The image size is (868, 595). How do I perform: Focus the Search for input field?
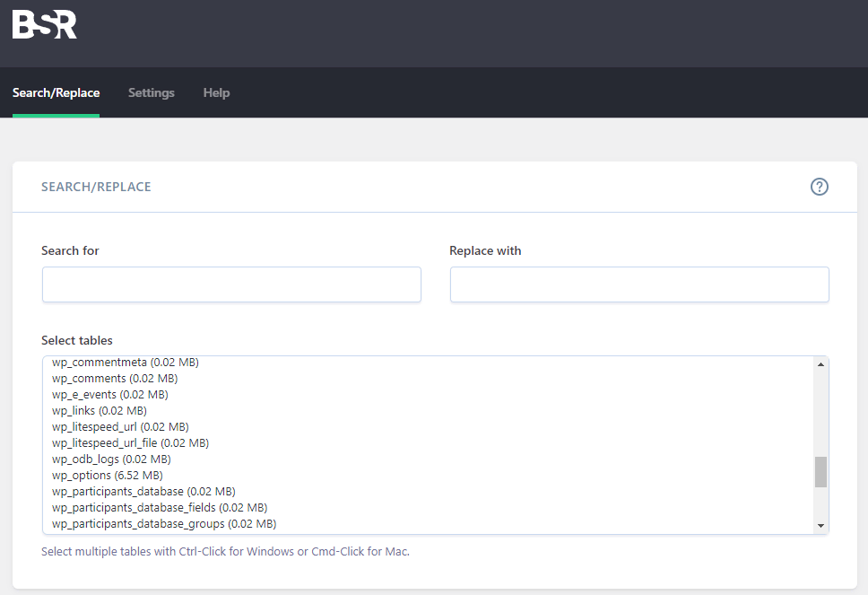point(231,284)
